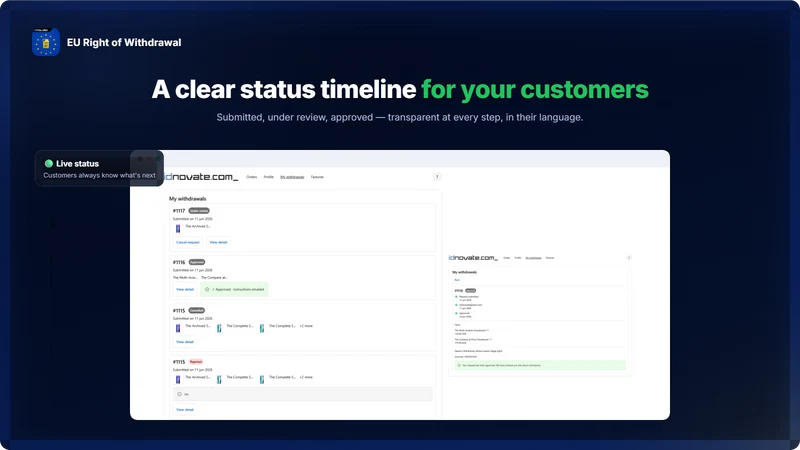Click the check icon in Approved instructions emailed
800x450 pixels.
[207, 289]
